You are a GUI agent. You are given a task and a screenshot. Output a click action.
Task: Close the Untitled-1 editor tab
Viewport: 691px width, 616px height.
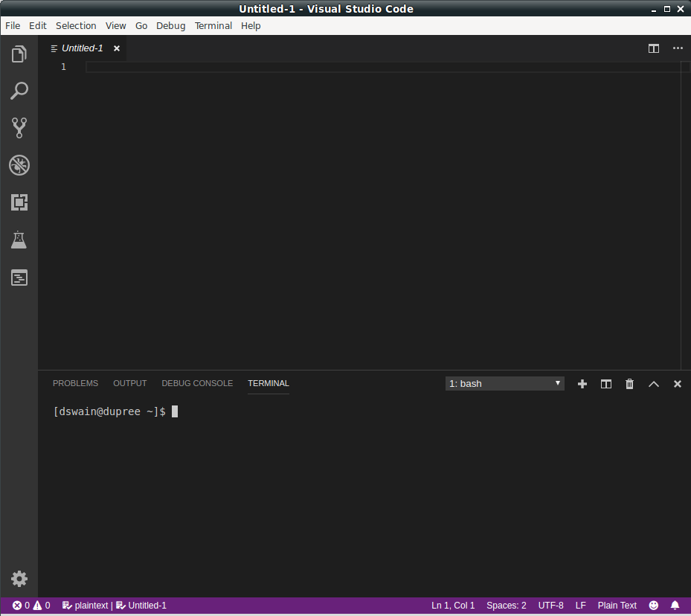click(x=117, y=48)
